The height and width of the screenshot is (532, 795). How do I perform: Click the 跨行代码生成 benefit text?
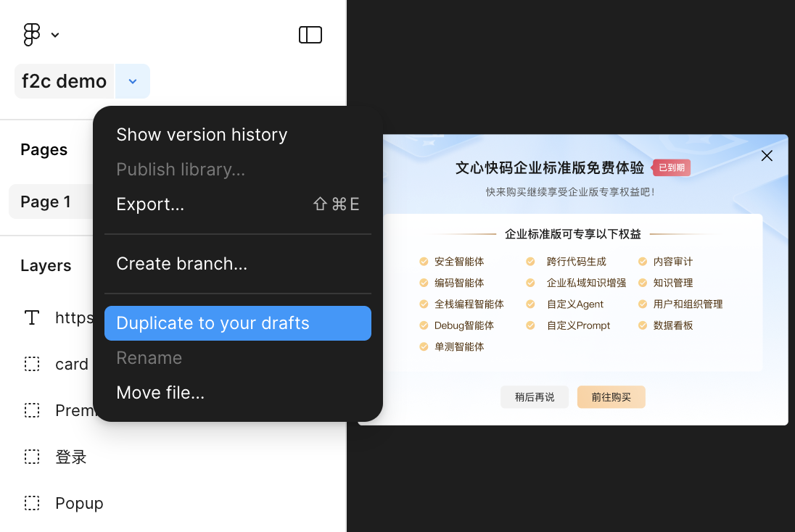[x=576, y=262]
